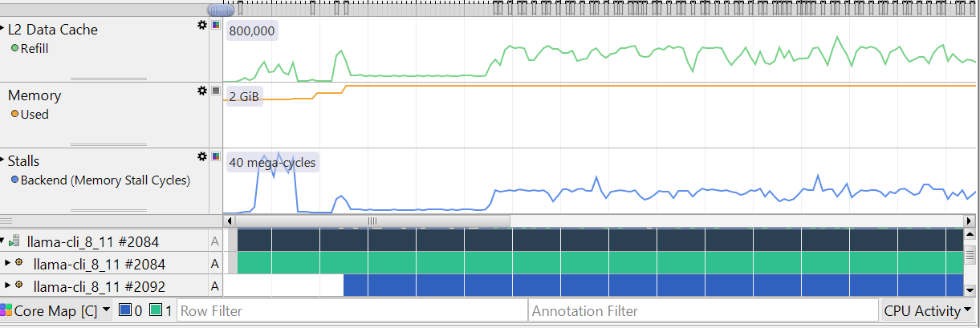The width and height of the screenshot is (980, 328).
Task: Collapse the llama-cli_8_11 #2084 process tree
Action: coord(3,241)
